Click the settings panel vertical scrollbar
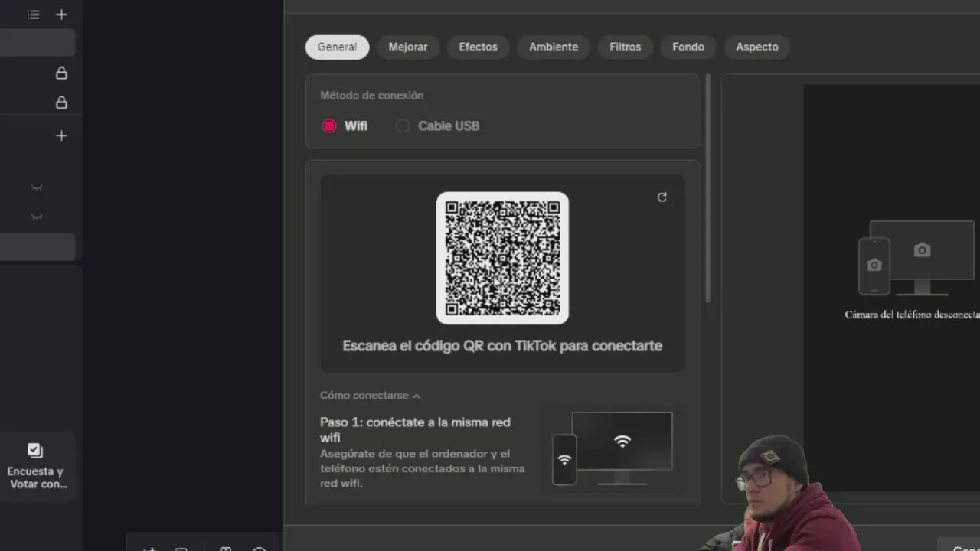 708,187
